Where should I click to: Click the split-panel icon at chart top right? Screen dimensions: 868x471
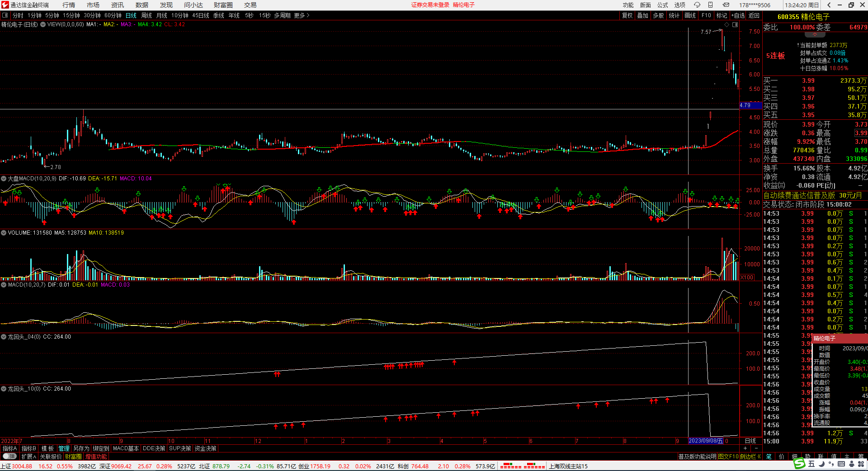pyautogui.click(x=735, y=24)
